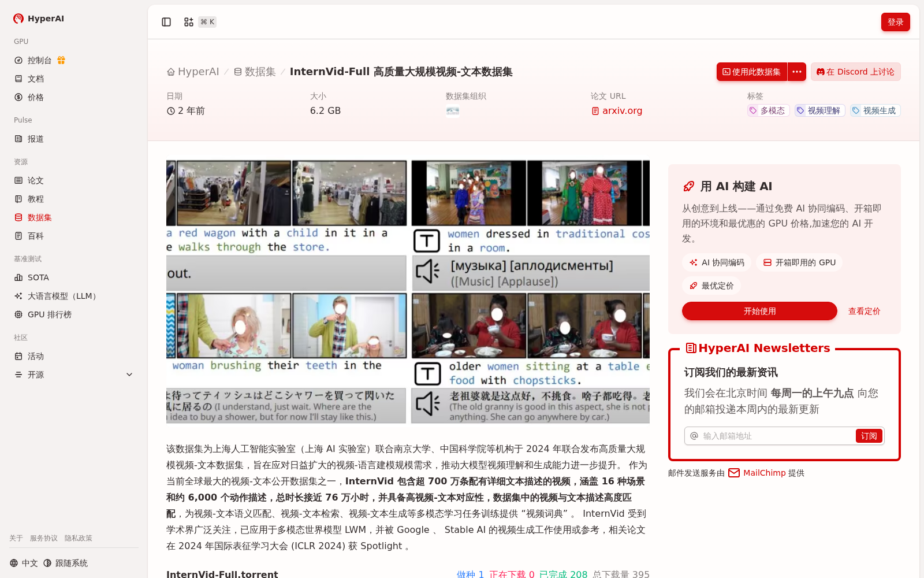Open the 跟随系统 theme selector
This screenshot has width=924, height=578.
[x=65, y=563]
